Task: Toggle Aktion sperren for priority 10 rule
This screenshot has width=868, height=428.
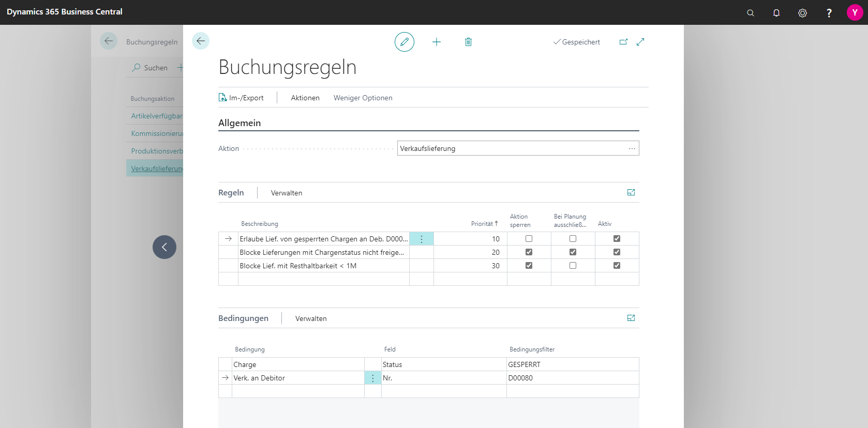Action: coord(529,239)
